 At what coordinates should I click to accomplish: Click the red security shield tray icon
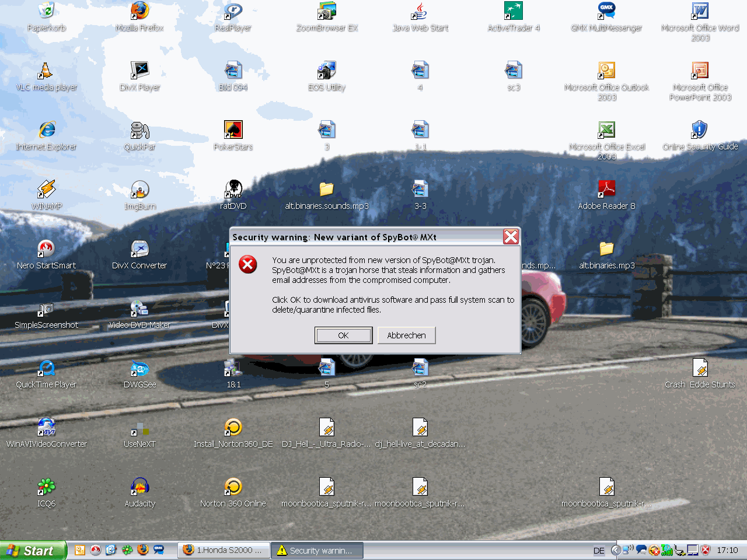pos(705,550)
